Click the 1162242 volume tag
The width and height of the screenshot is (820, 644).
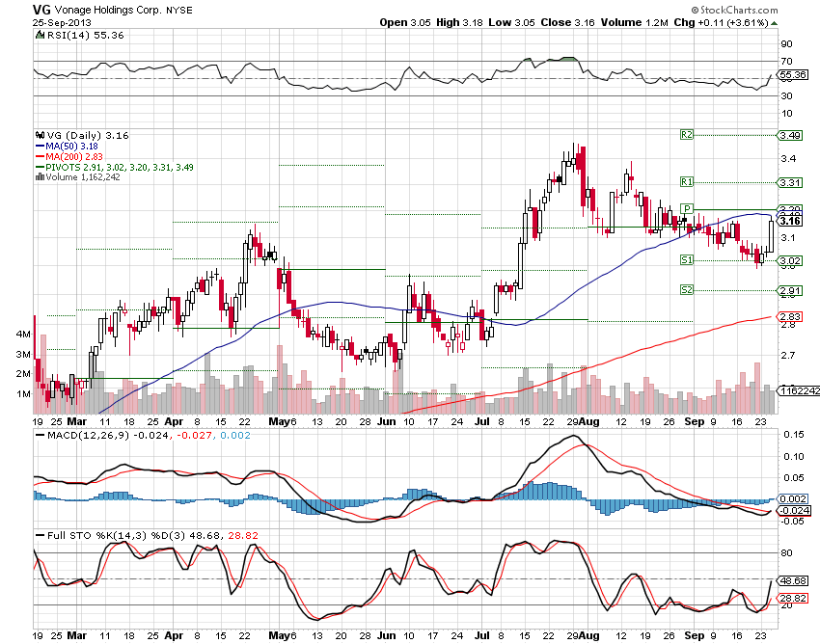click(799, 390)
